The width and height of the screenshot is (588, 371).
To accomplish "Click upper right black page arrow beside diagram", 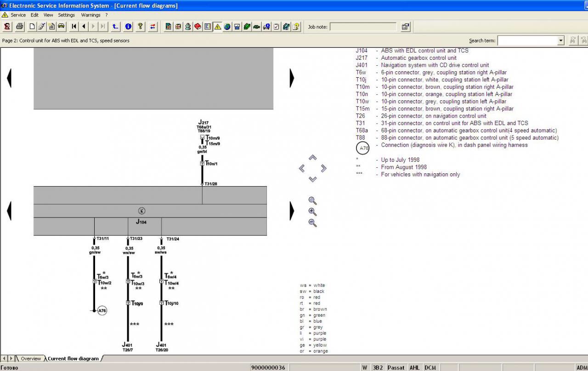I will (292, 78).
